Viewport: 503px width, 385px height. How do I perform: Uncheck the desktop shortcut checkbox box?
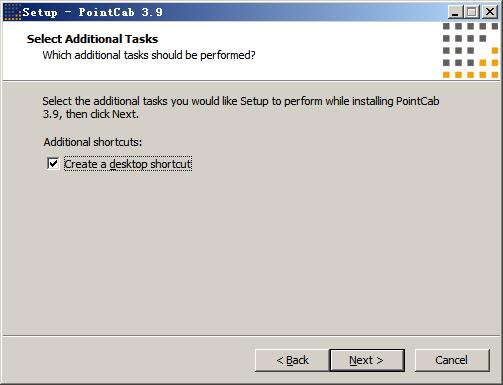coord(53,164)
